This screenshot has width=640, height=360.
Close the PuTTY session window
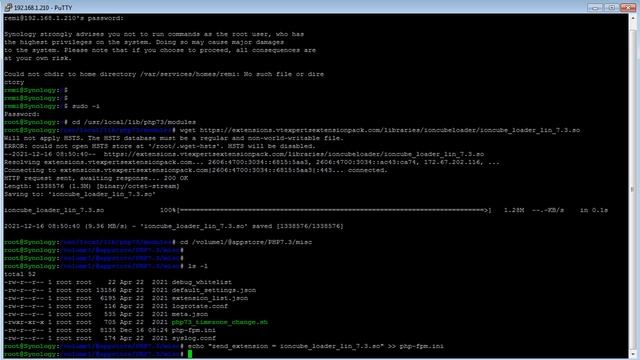[628, 7]
